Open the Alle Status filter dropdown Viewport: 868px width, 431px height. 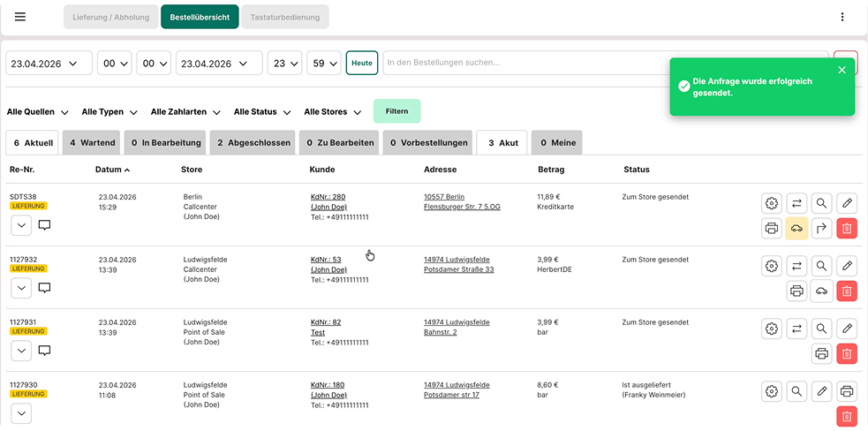pyautogui.click(x=262, y=112)
